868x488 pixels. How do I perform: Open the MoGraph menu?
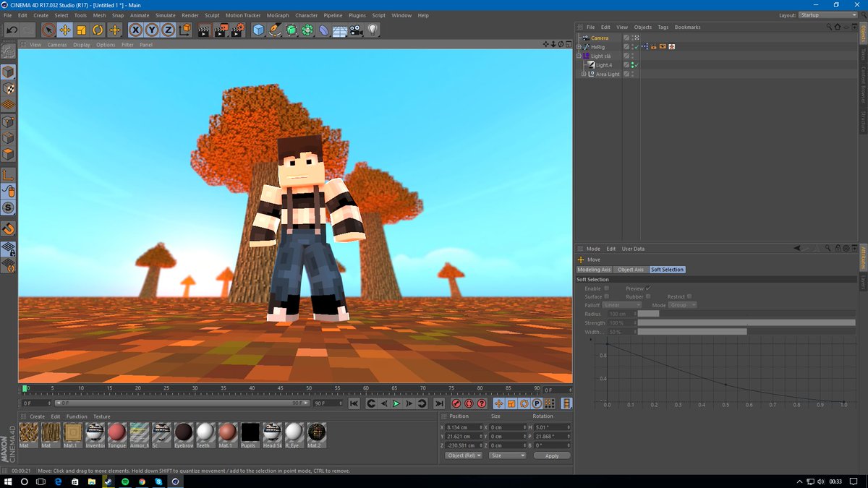click(278, 15)
